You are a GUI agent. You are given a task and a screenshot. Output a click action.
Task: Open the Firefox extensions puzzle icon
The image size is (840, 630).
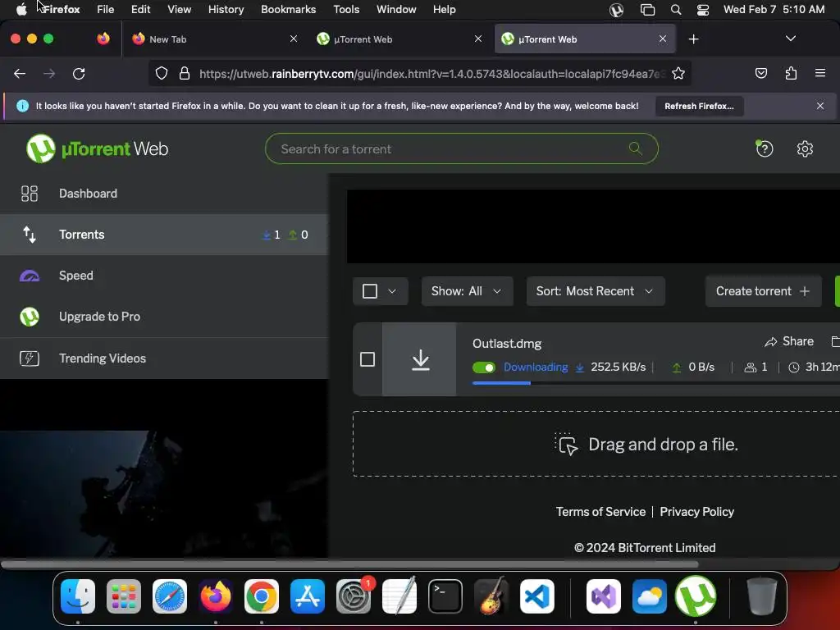791,73
